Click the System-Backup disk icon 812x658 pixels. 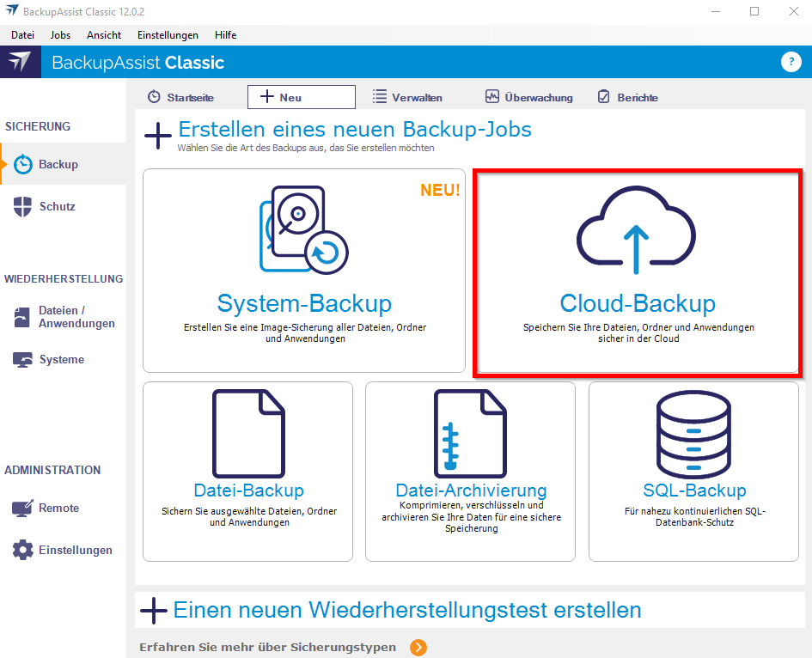pos(303,229)
